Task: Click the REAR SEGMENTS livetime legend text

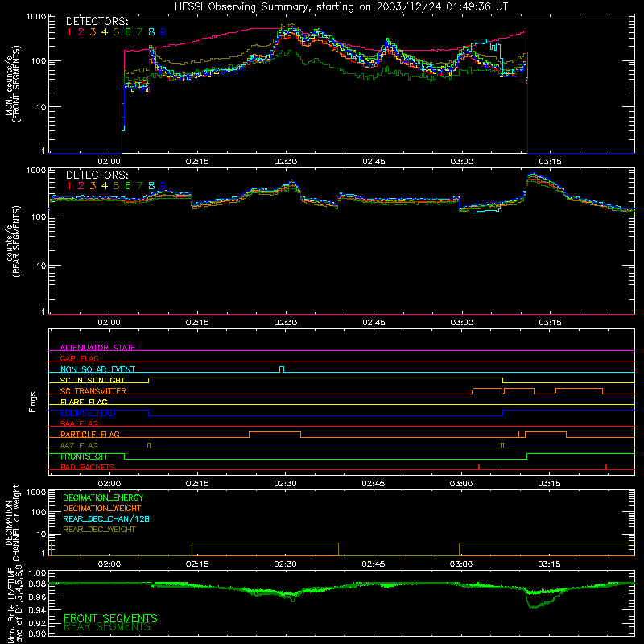Action: tap(107, 627)
